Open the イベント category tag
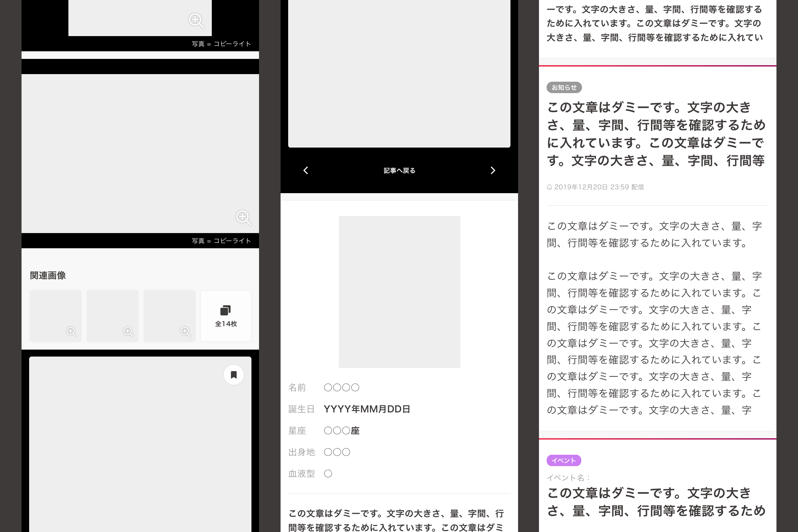Screen dimensions: 798x532 (564, 460)
